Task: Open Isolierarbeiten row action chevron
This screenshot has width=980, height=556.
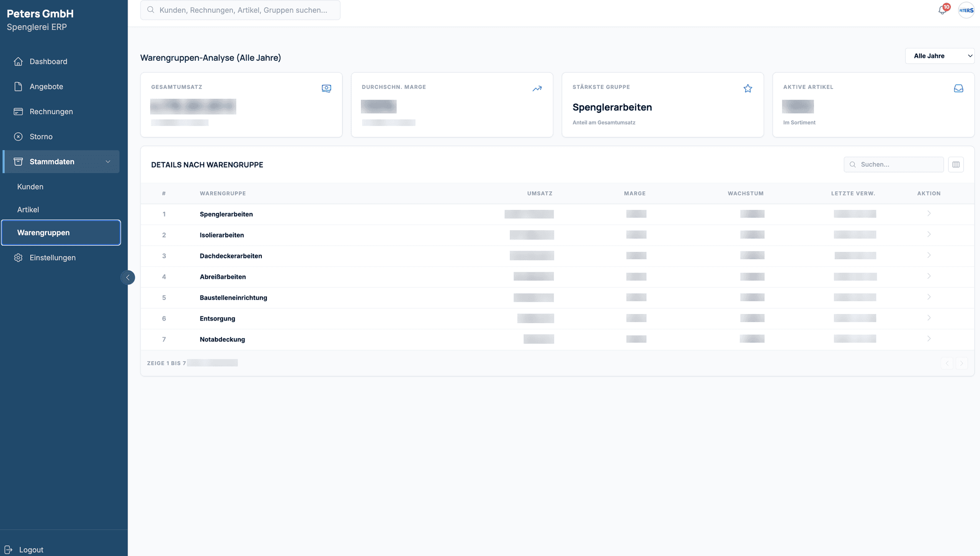Action: pyautogui.click(x=929, y=234)
